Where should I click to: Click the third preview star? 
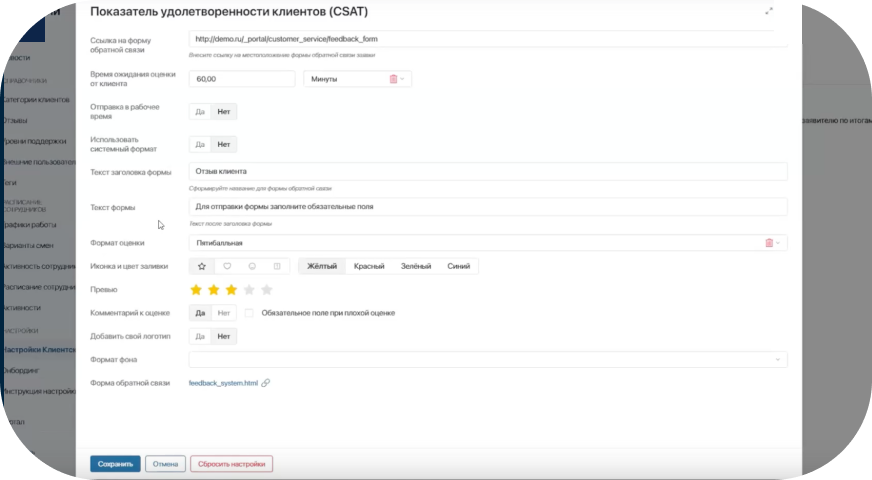click(231, 290)
